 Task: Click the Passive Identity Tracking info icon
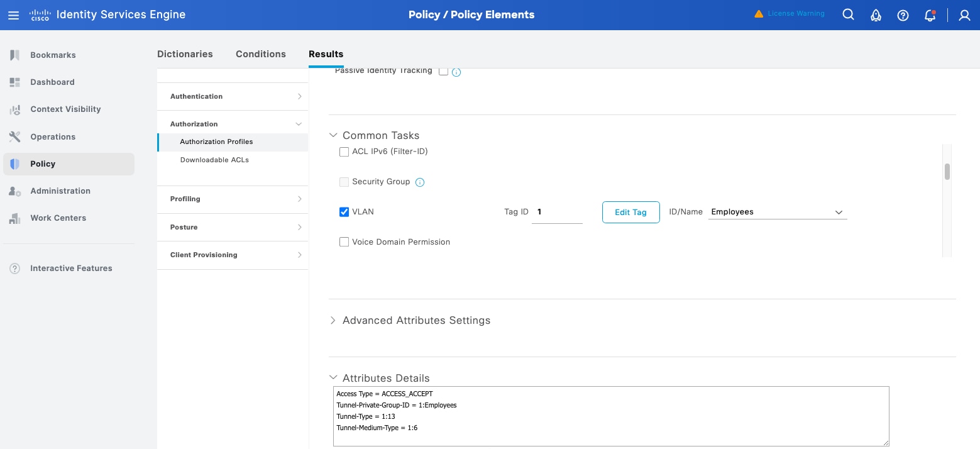click(456, 72)
